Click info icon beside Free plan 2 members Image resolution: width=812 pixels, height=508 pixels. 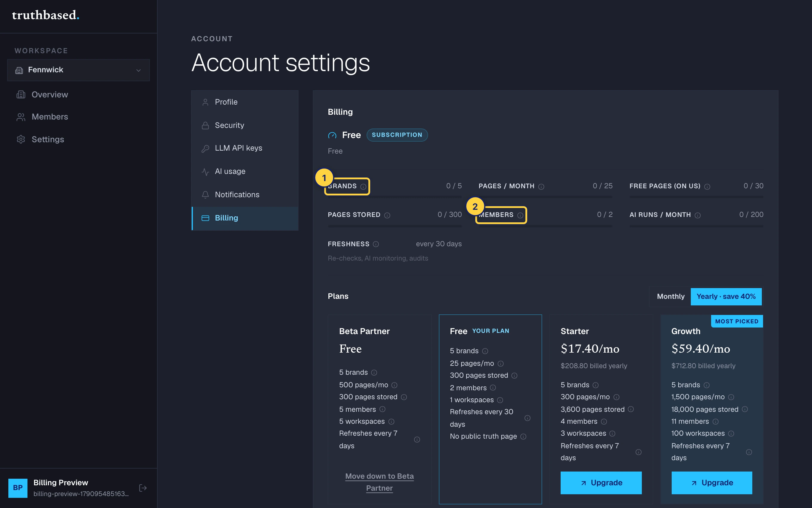(x=493, y=388)
